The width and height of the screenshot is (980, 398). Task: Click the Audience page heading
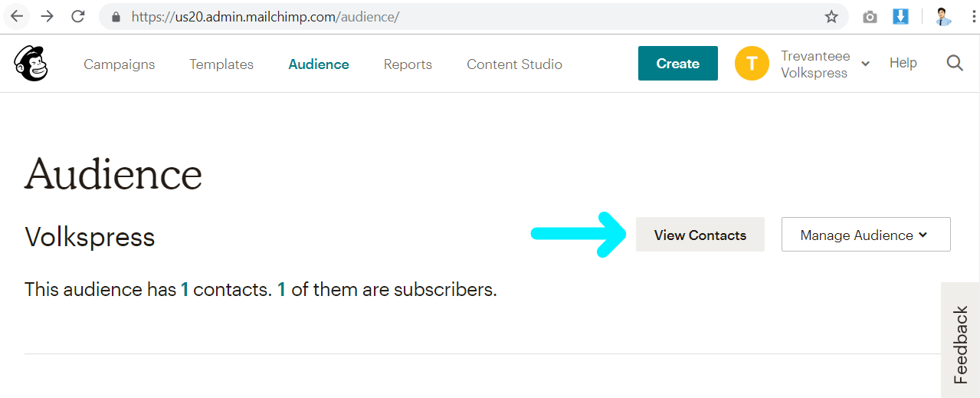[x=113, y=174]
